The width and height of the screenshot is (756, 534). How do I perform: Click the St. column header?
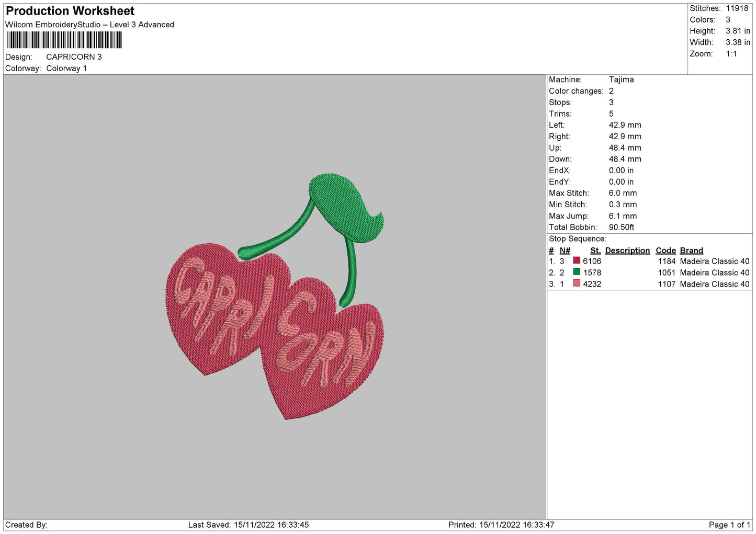pos(595,251)
